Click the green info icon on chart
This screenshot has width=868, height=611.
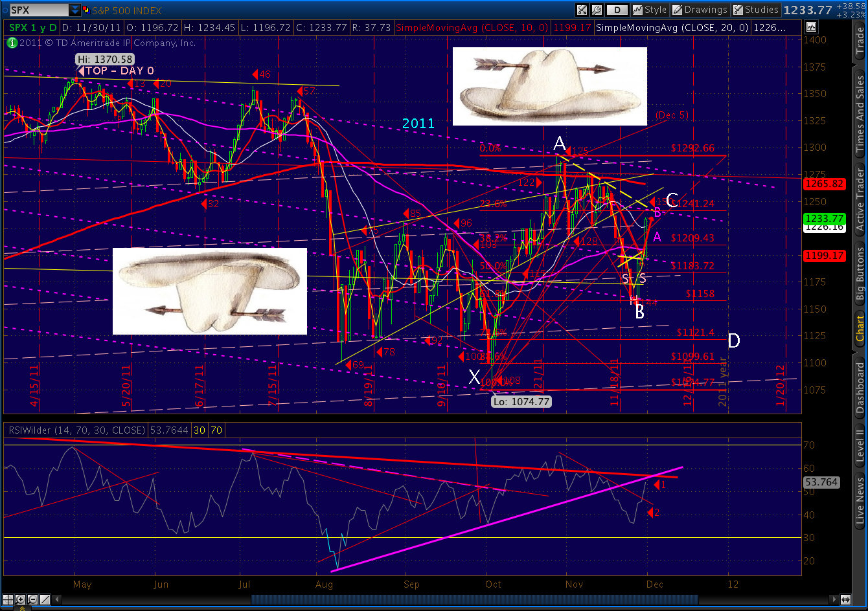pos(11,43)
